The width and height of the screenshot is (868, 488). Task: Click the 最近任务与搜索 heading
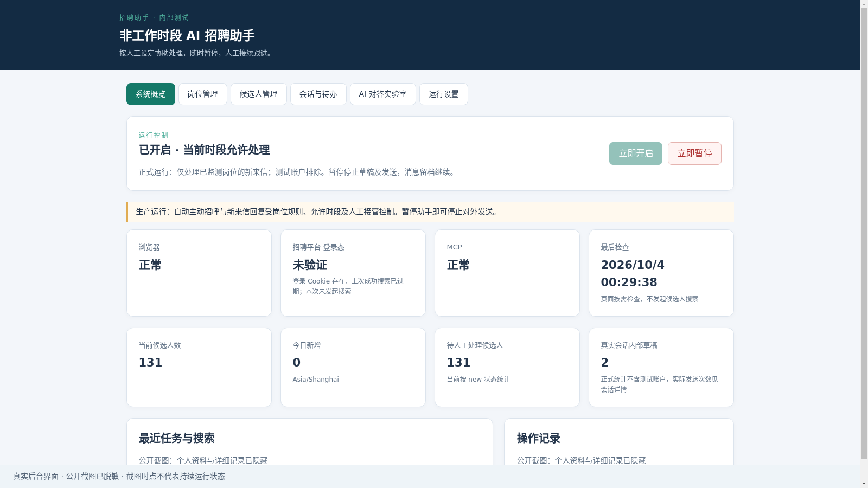(x=177, y=438)
